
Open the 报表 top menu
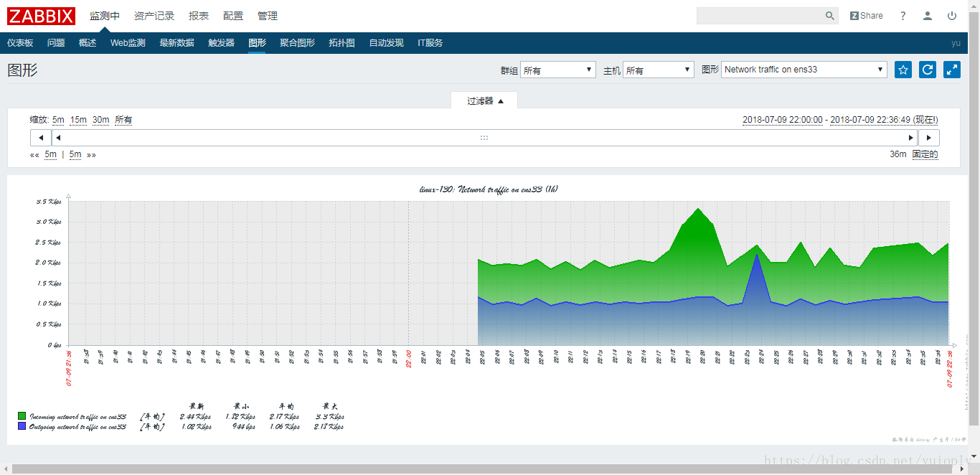(199, 16)
